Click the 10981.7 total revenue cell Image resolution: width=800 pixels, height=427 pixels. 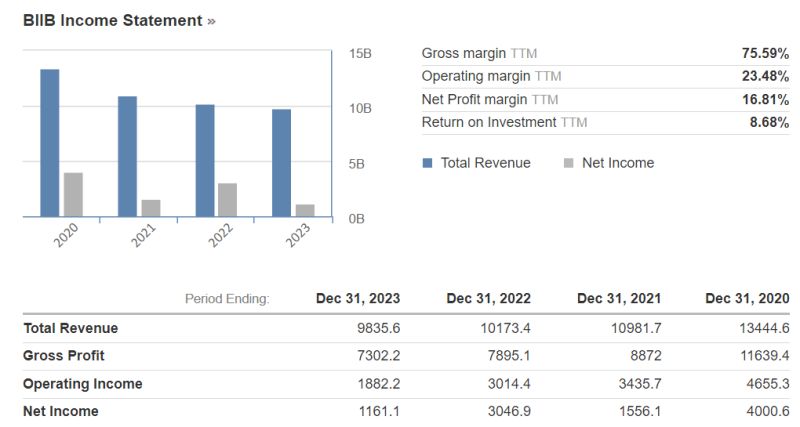[x=637, y=328]
